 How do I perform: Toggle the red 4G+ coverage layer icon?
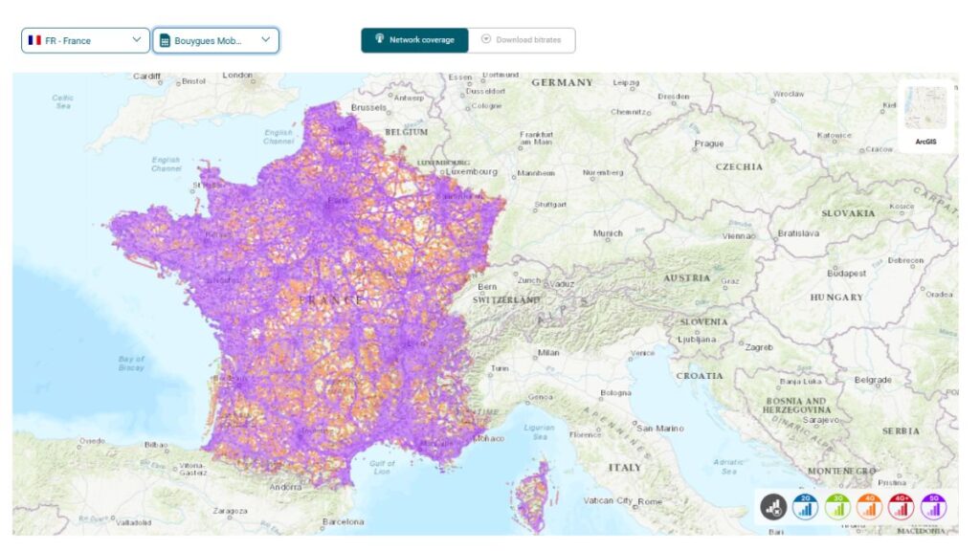(902, 507)
